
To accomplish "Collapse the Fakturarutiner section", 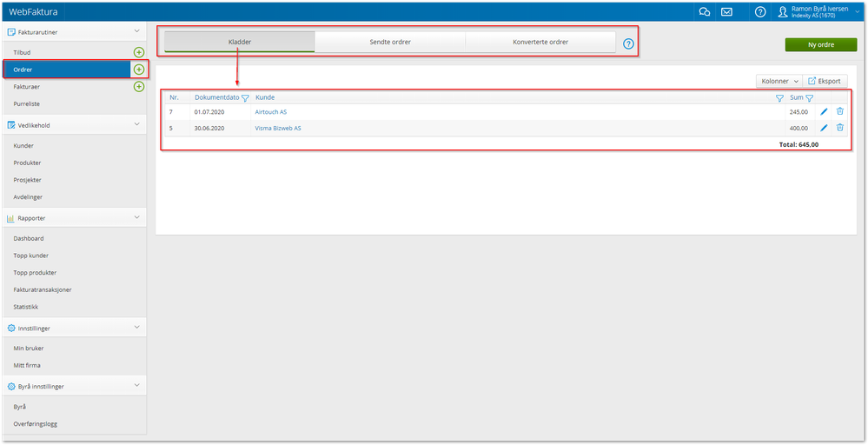I will click(137, 31).
